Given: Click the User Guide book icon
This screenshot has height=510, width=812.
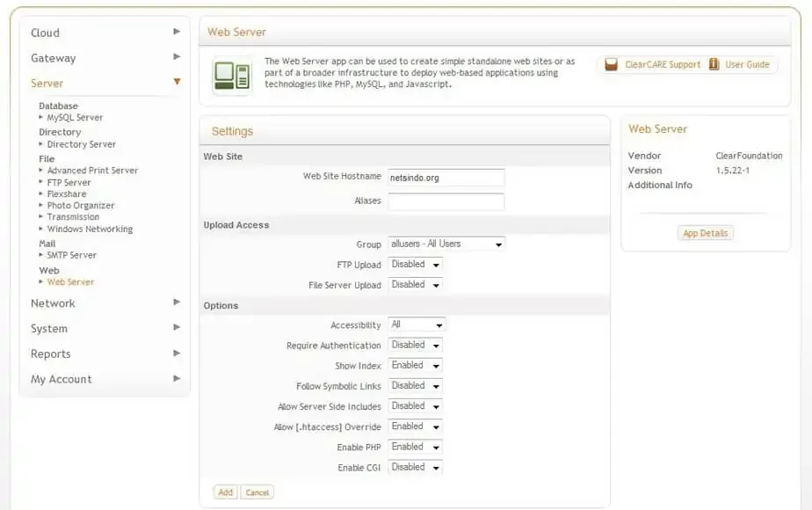Looking at the screenshot, I should click(x=714, y=64).
